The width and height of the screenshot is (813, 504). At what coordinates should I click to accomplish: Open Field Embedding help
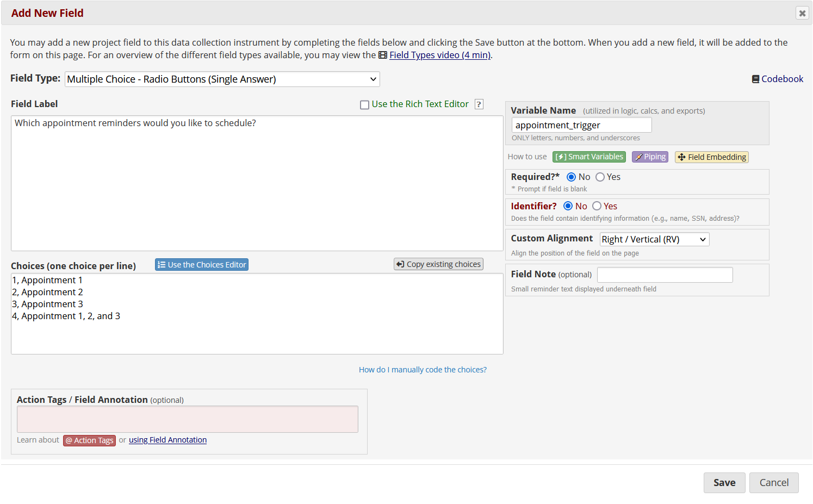712,157
